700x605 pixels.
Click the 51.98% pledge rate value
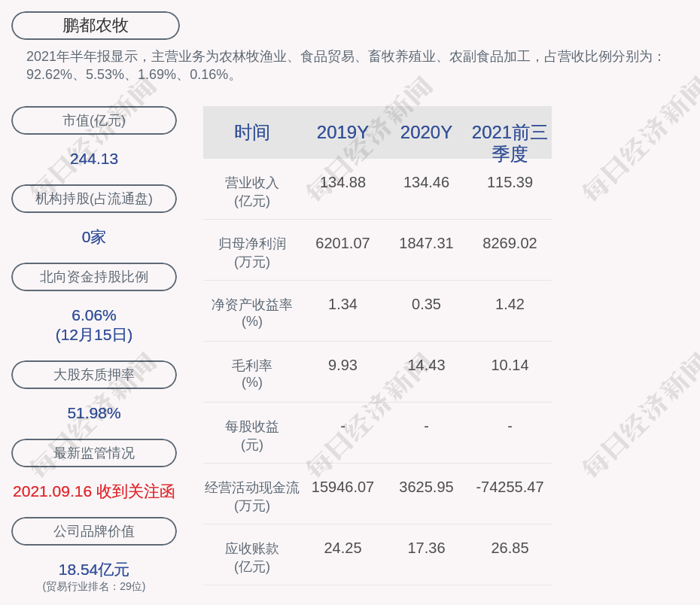coord(94,413)
